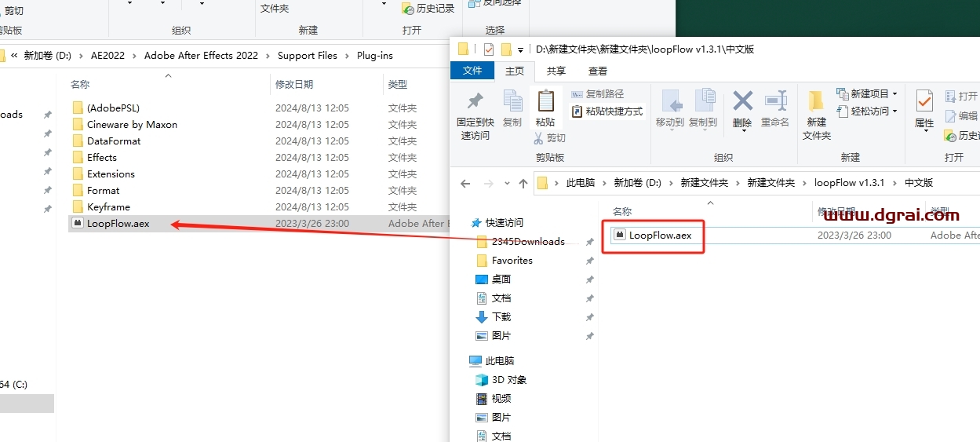980x442 pixels.
Task: Click the Back arrow in front window
Action: click(x=465, y=183)
